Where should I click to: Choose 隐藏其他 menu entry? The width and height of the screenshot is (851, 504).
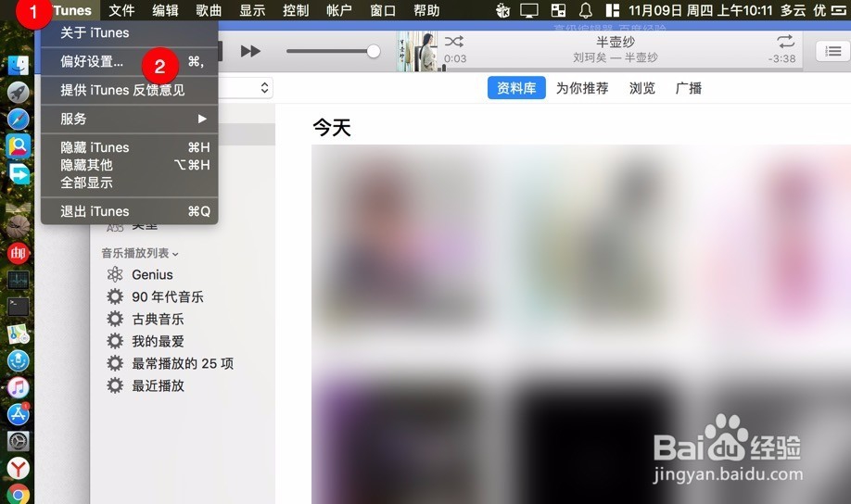129,165
